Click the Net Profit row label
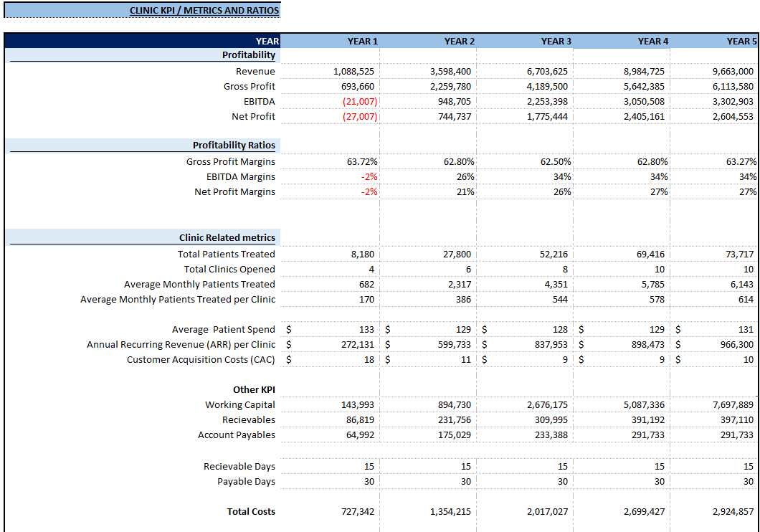 [253, 116]
